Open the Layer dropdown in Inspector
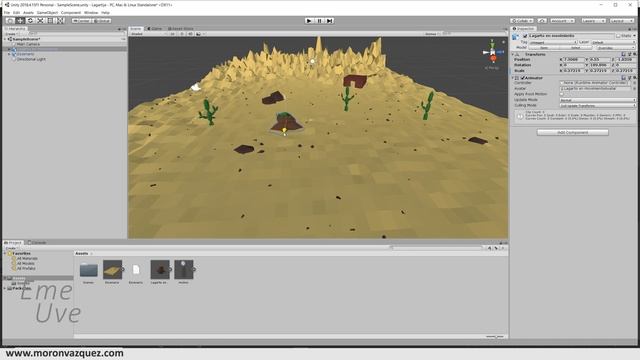Image resolution: width=640 pixels, height=360 pixels. pos(613,42)
